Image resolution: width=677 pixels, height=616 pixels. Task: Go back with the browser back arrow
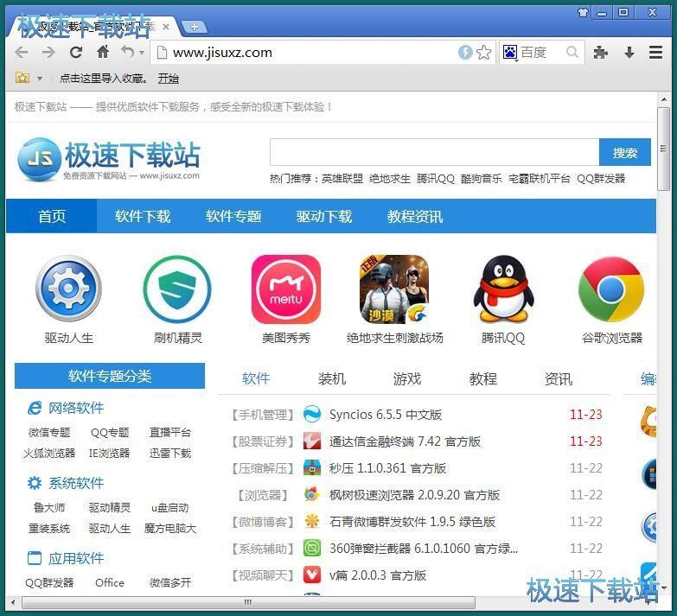coord(21,53)
